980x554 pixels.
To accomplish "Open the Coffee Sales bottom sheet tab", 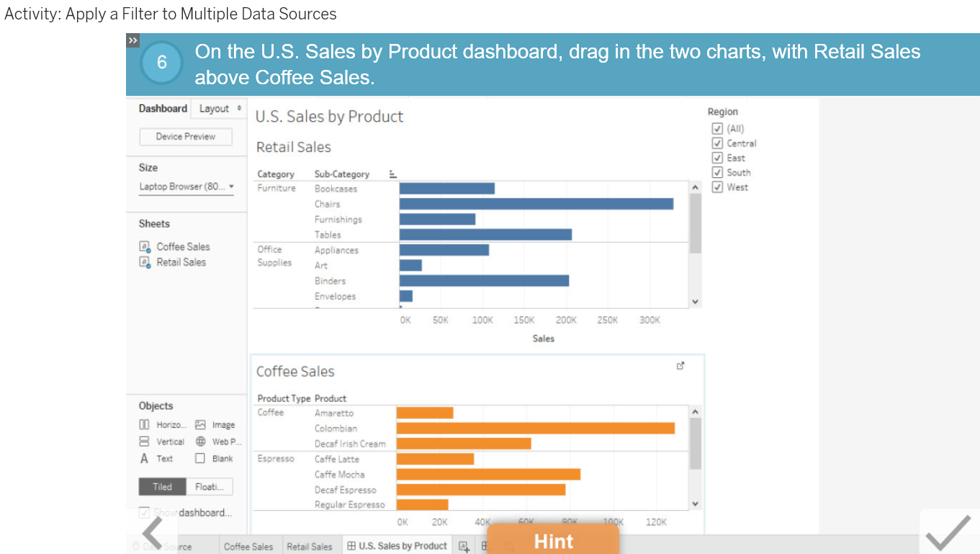I will [x=248, y=546].
